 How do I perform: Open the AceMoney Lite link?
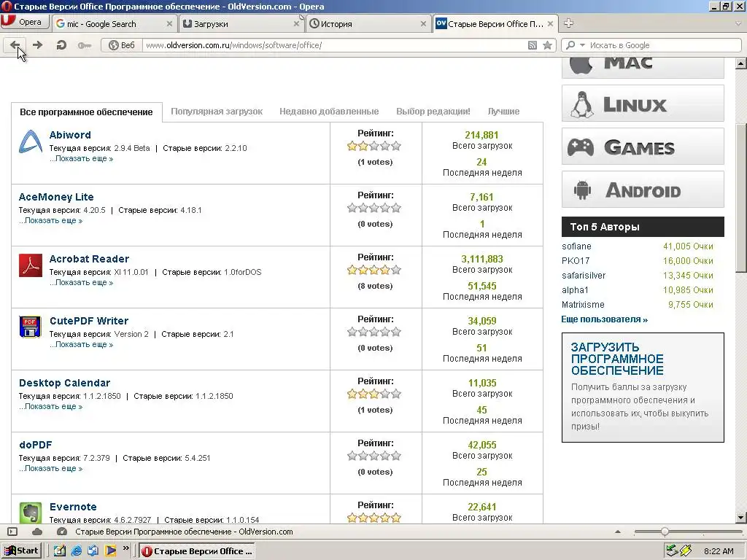click(x=56, y=197)
